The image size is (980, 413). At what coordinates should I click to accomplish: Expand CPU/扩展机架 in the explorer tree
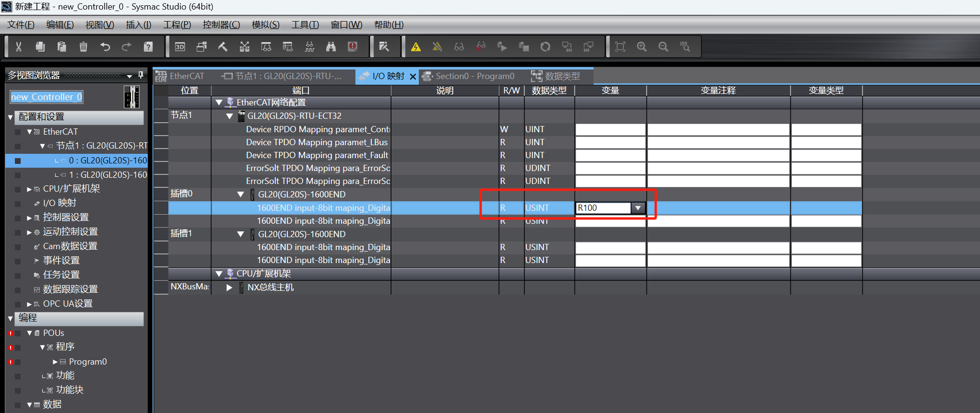[29, 189]
